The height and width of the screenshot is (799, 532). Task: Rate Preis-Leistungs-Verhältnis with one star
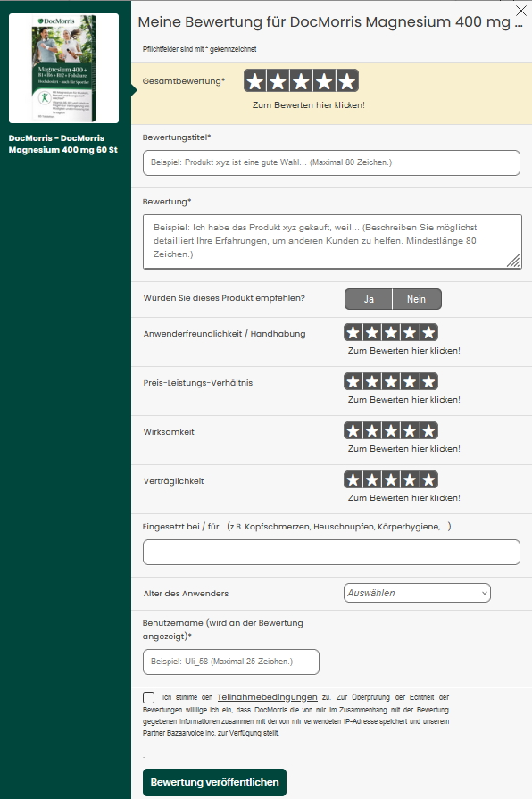click(x=353, y=382)
